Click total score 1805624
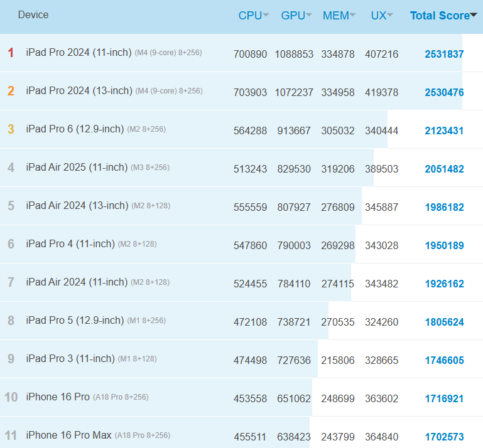The height and width of the screenshot is (448, 483). [444, 322]
